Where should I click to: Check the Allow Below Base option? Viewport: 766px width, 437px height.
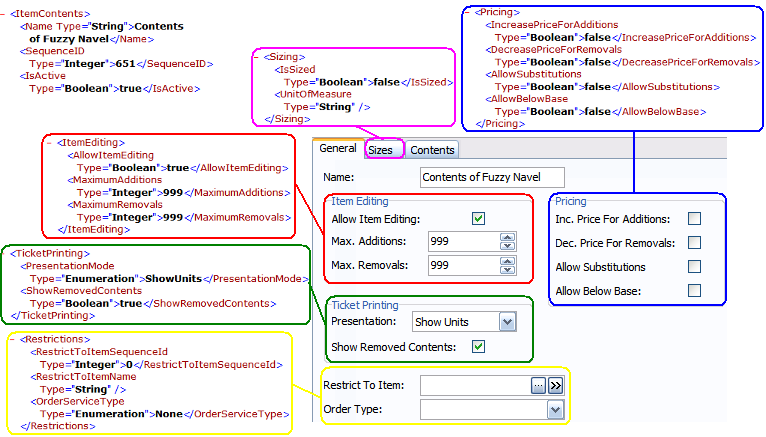coord(694,291)
